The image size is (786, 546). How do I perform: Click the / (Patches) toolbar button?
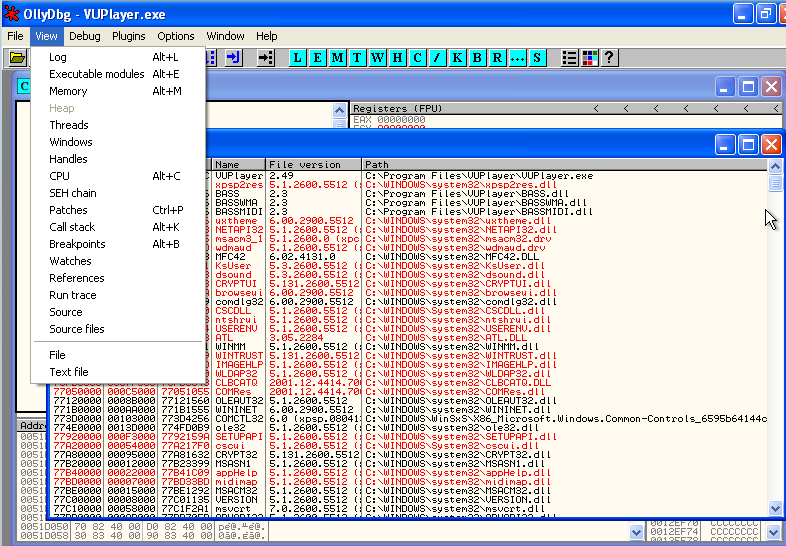pyautogui.click(x=437, y=58)
